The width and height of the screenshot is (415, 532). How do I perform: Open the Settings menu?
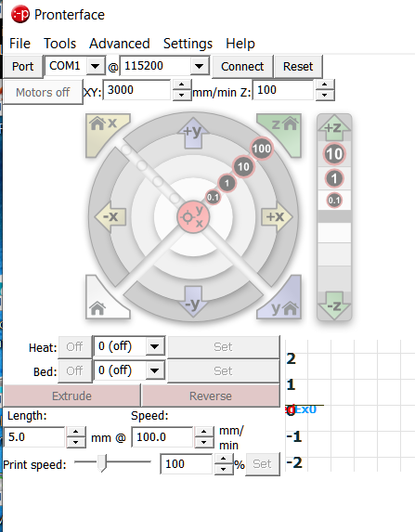[x=188, y=44]
